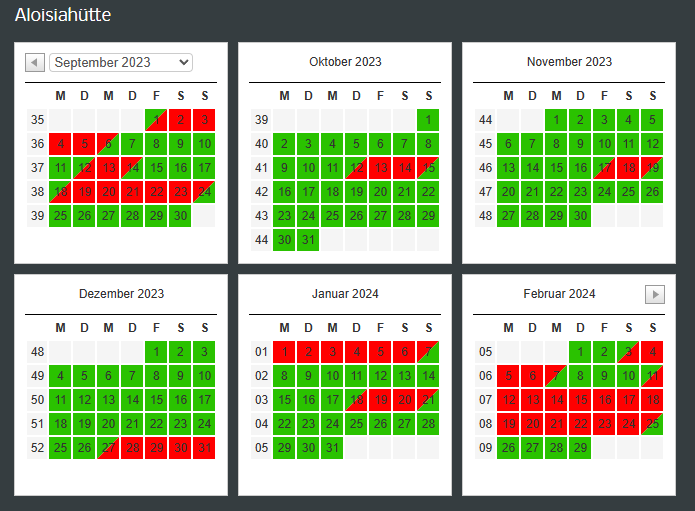Screen dimensions: 695x511
Task: Open the September 2023 month dropdown
Action: 121,62
